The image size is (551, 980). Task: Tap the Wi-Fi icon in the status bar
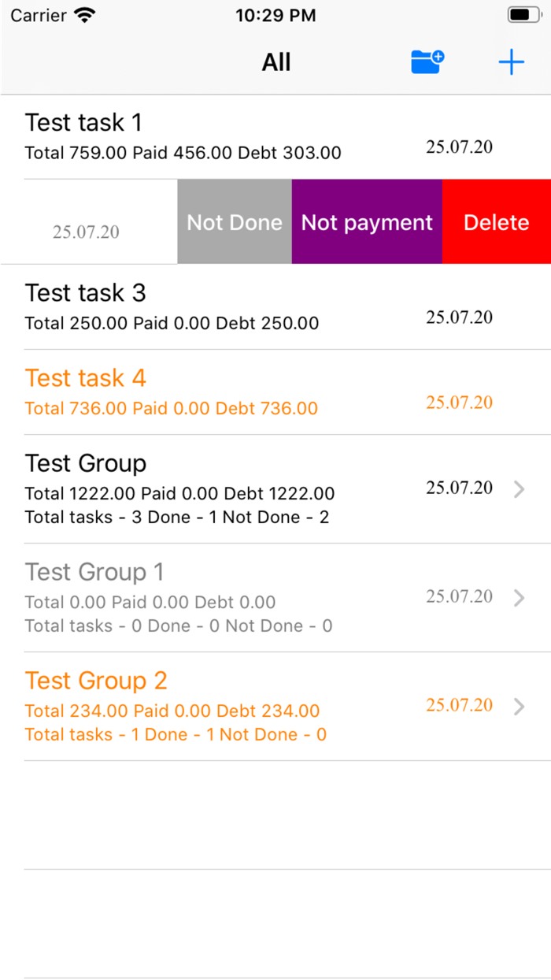coord(81,13)
